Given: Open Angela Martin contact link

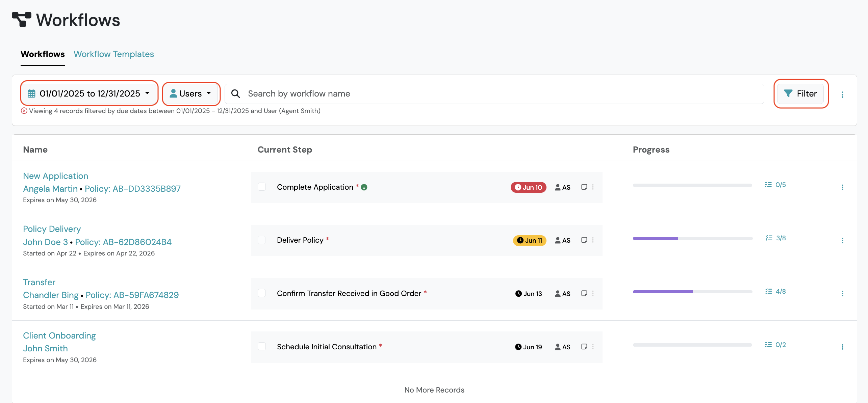Looking at the screenshot, I should 50,189.
